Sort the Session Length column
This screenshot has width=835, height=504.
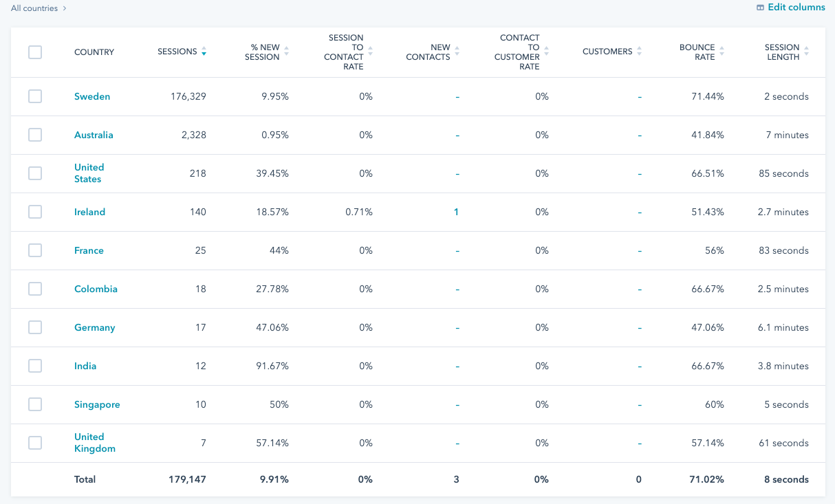(x=806, y=51)
